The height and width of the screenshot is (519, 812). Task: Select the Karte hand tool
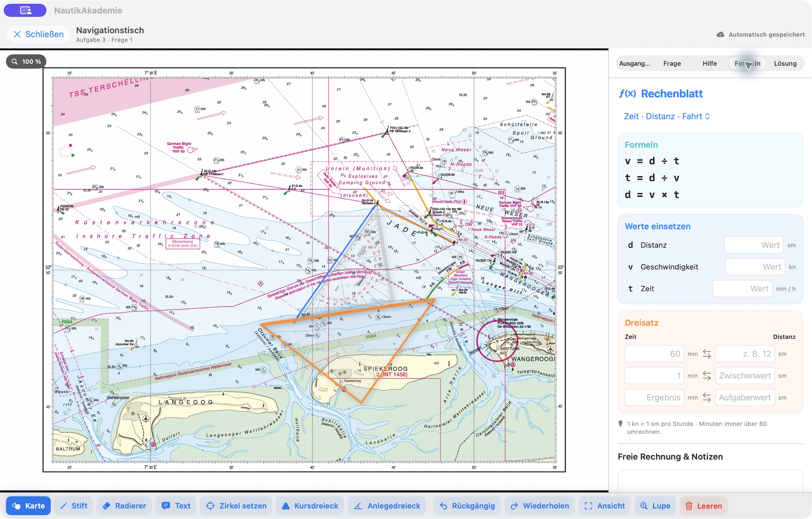[28, 505]
